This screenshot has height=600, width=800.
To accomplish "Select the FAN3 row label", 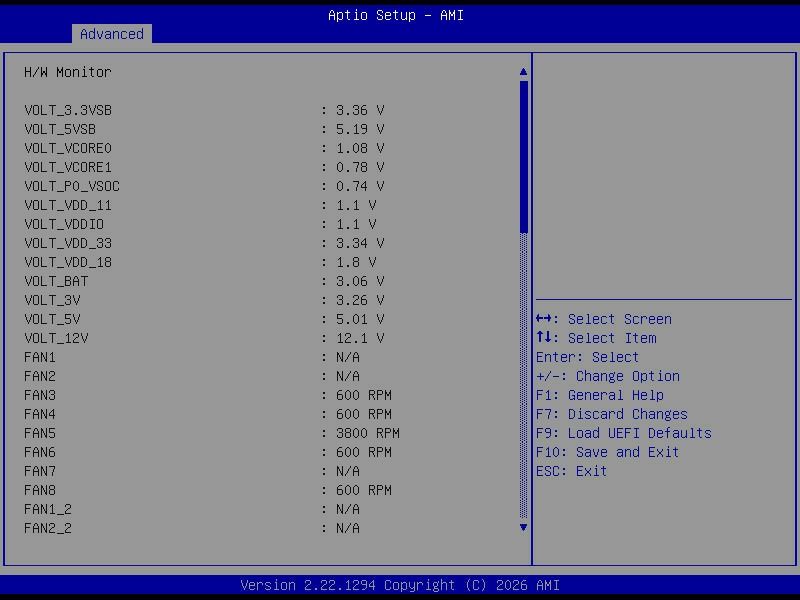I will coord(40,395).
